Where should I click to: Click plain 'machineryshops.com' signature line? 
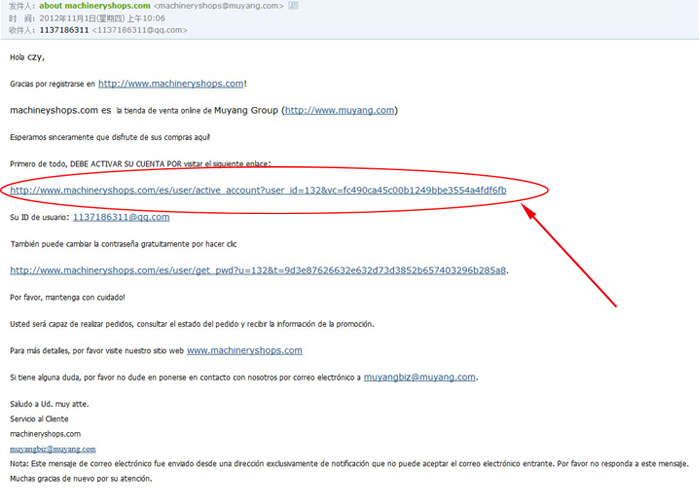pos(46,434)
